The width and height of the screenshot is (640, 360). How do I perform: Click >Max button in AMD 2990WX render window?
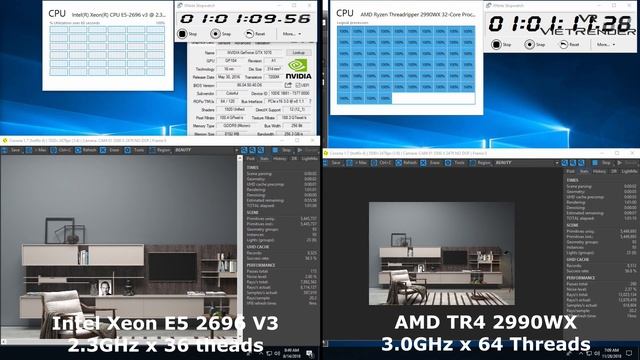pyautogui.click(x=356, y=163)
